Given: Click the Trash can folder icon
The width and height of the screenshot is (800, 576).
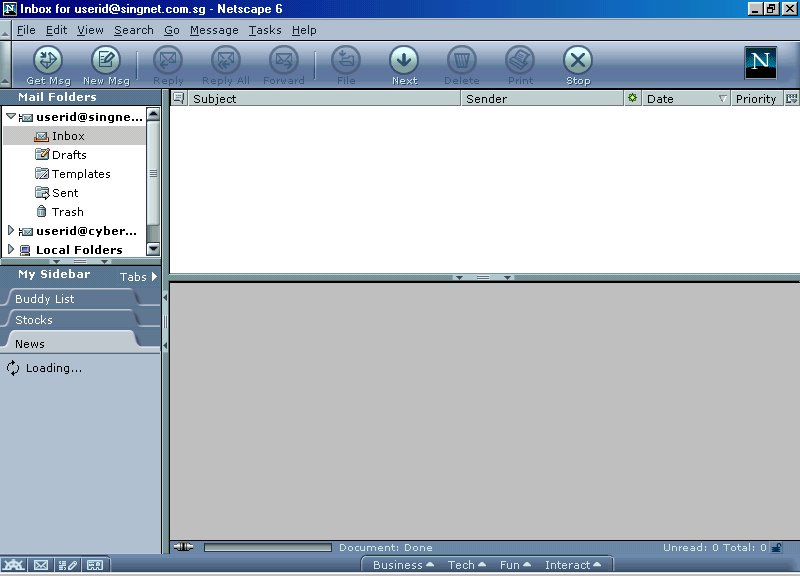Looking at the screenshot, I should pos(42,211).
